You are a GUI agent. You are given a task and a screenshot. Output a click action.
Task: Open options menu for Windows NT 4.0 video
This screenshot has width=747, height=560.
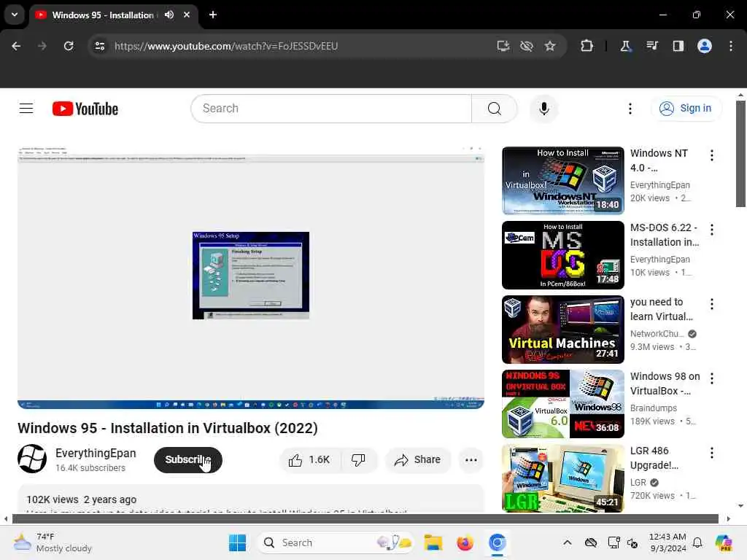pyautogui.click(x=712, y=155)
